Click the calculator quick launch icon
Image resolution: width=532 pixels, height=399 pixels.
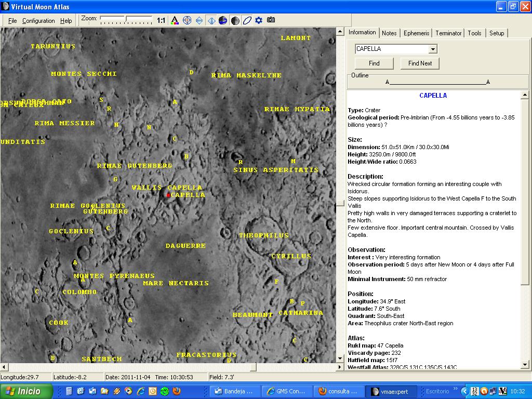69,391
